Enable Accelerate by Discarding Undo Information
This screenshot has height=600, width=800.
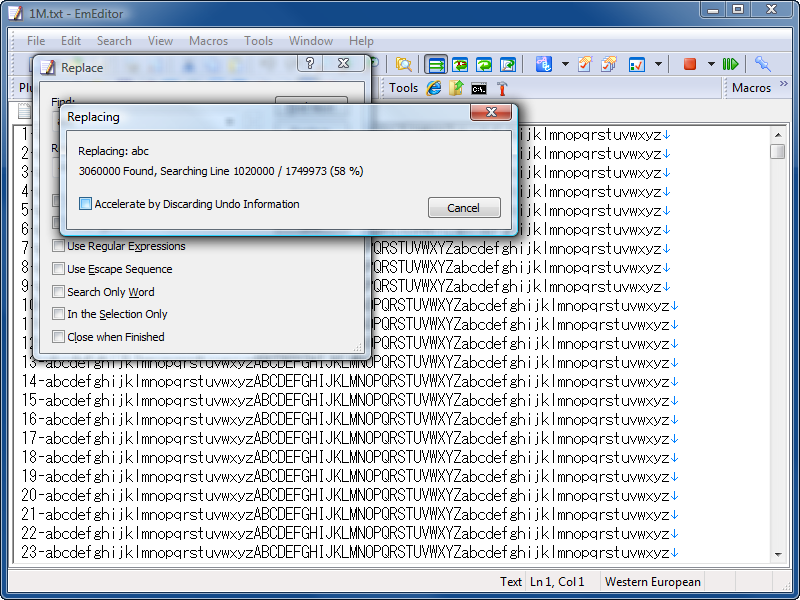coord(85,204)
